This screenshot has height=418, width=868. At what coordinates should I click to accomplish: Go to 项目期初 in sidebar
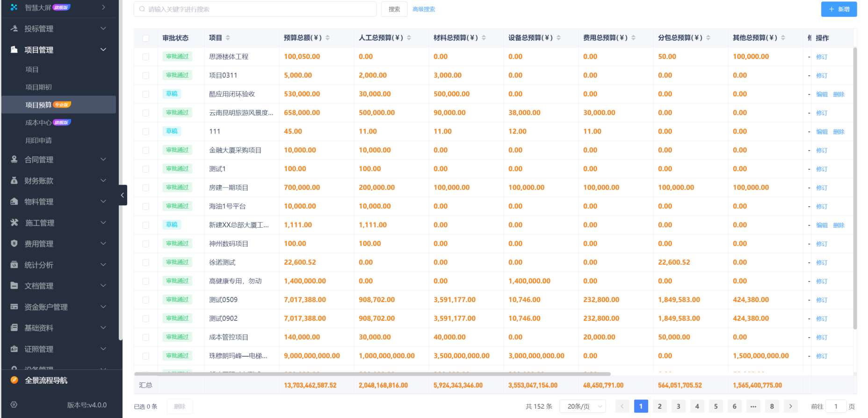(x=38, y=87)
